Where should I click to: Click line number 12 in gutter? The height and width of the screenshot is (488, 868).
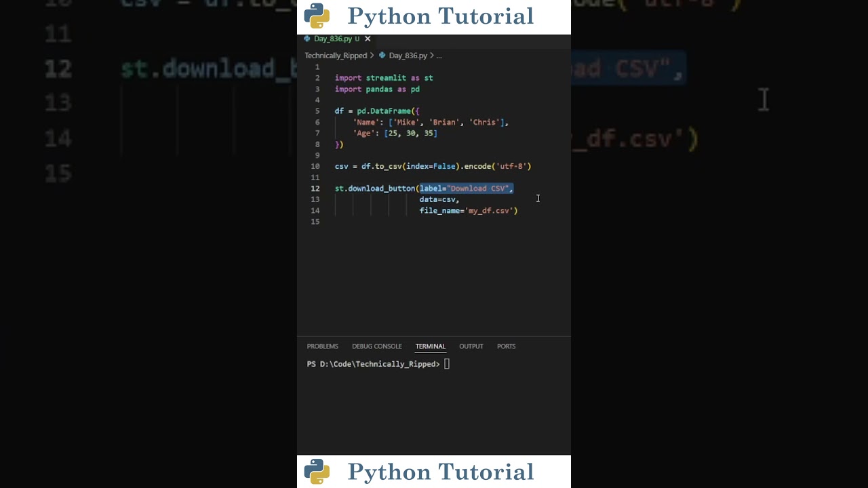click(315, 188)
